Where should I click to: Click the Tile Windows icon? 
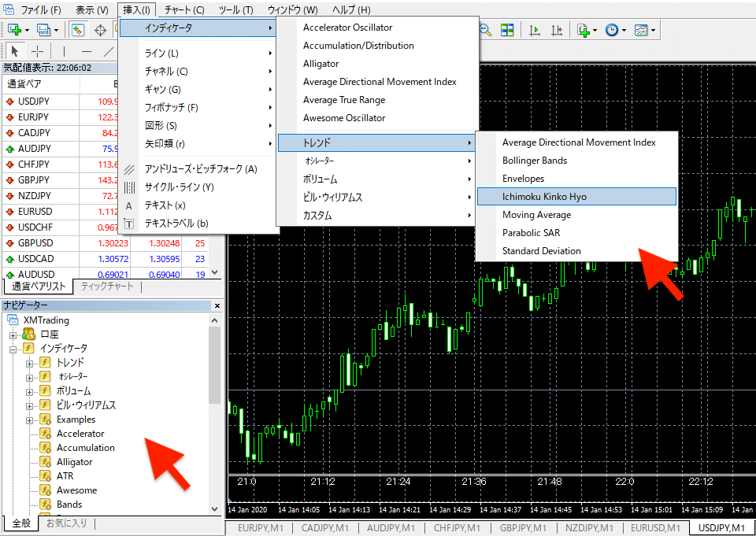[x=507, y=30]
